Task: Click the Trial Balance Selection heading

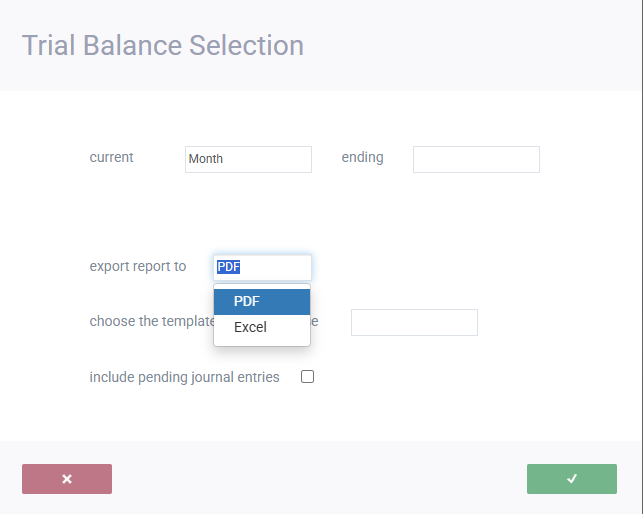Action: [163, 45]
